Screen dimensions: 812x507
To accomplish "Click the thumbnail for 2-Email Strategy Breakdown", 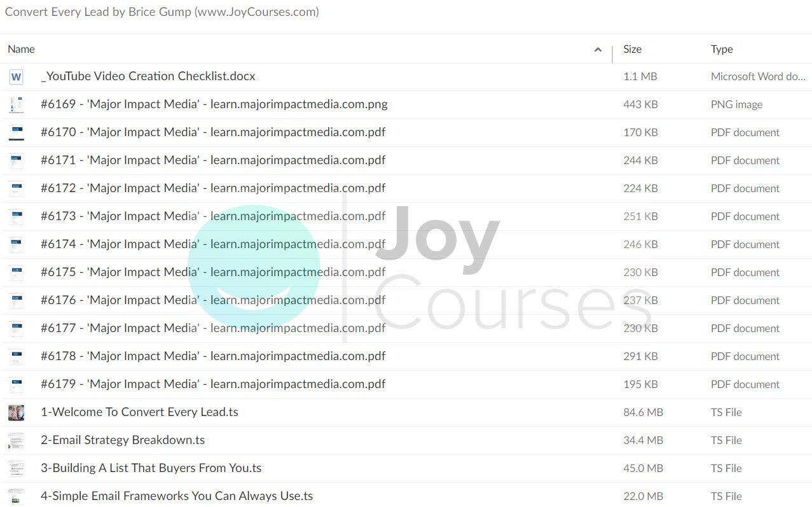I will tap(16, 441).
